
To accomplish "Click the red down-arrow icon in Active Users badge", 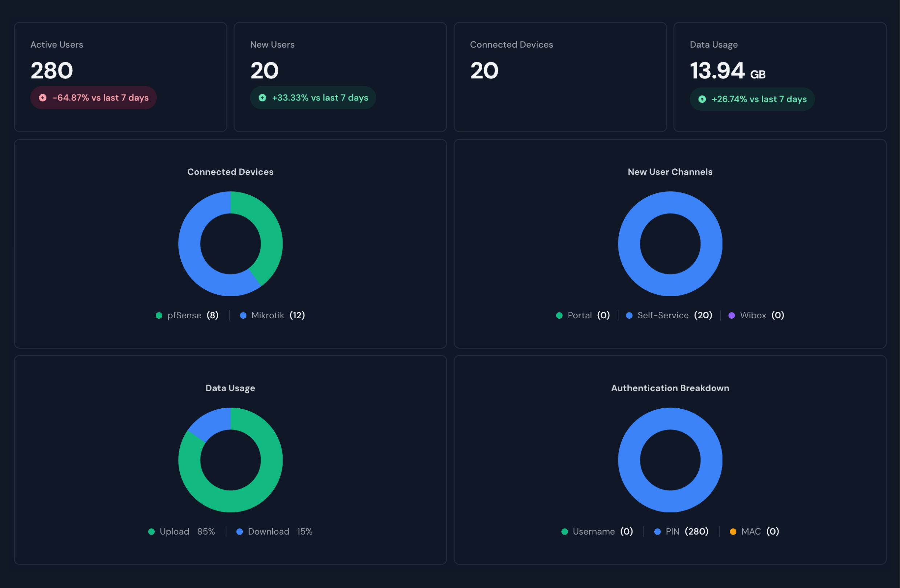I will coord(43,98).
